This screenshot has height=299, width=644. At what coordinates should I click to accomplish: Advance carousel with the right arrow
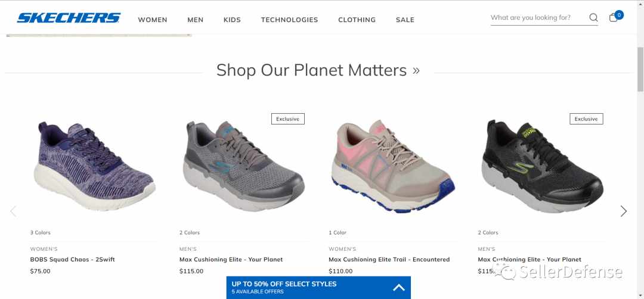click(x=624, y=211)
